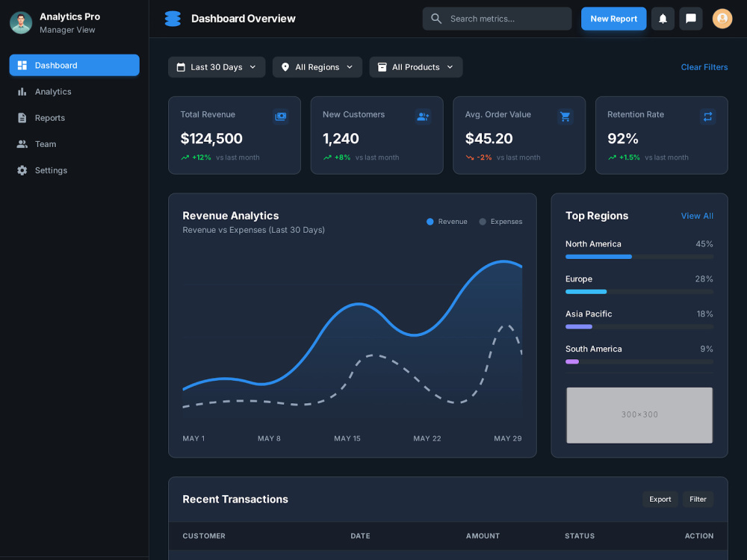Click the cart icon on Avg. Order Value card
This screenshot has height=560, width=747.
(x=565, y=116)
